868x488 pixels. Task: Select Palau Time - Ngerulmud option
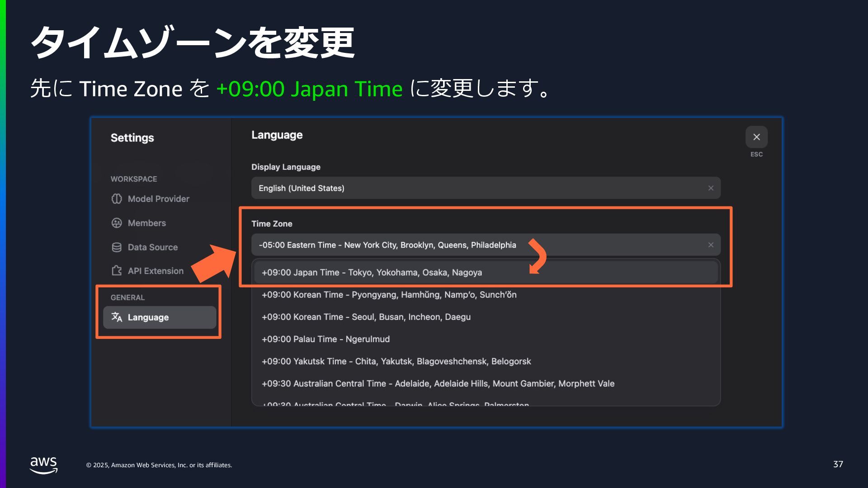click(x=325, y=339)
